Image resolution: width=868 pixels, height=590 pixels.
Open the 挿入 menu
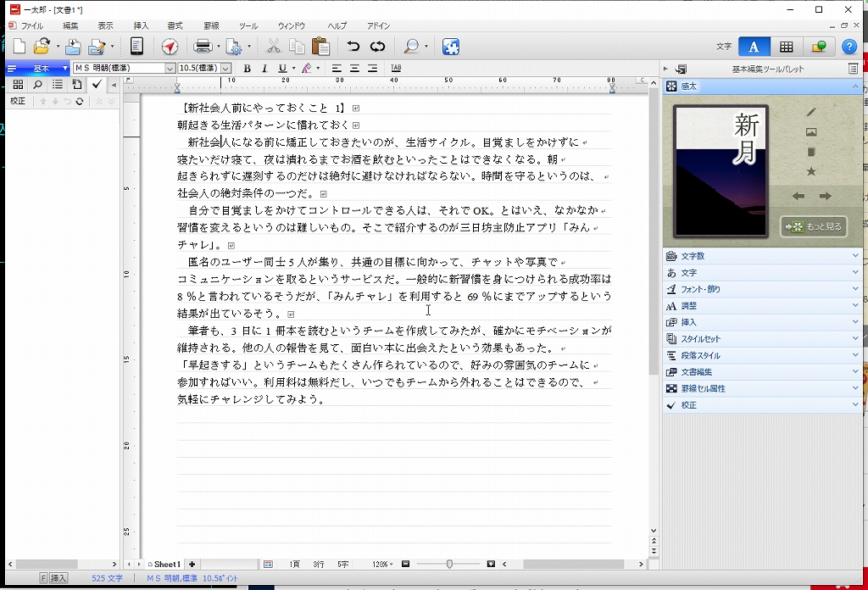141,26
